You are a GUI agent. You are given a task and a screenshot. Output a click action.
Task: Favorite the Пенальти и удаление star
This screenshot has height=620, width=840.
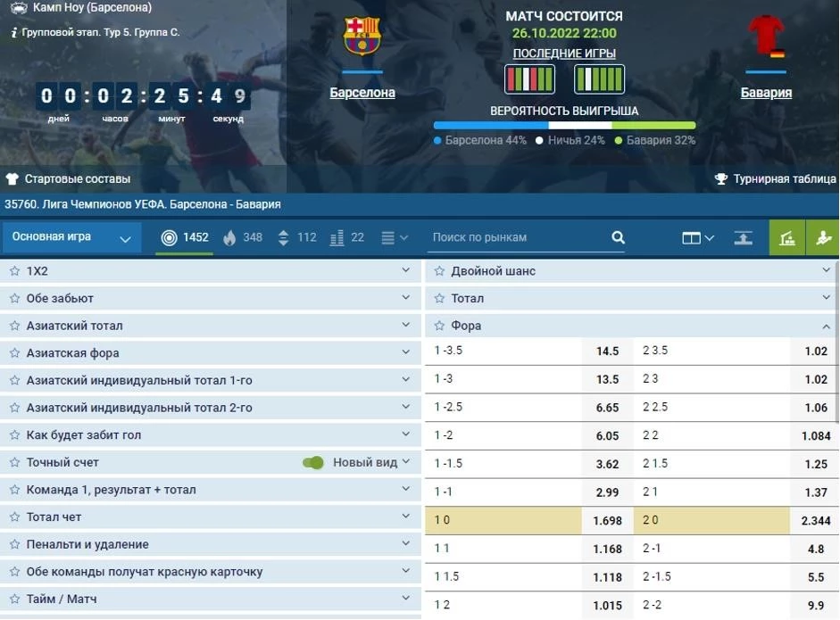[14, 544]
